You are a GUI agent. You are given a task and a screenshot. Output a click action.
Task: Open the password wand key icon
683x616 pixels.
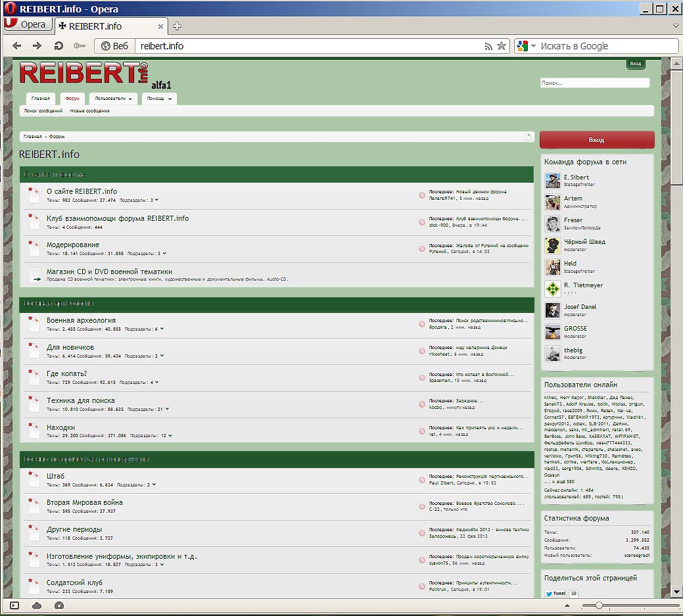pyautogui.click(x=80, y=46)
